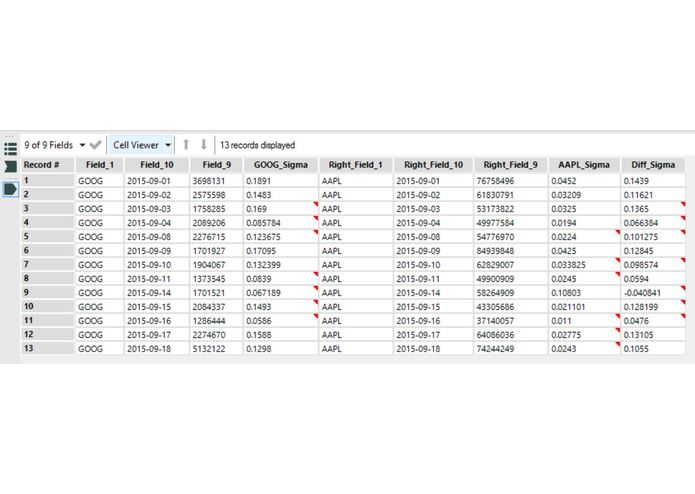The height and width of the screenshot is (494, 695).
Task: Click GOOG_Sigma value 0.1891
Action: click(x=281, y=181)
